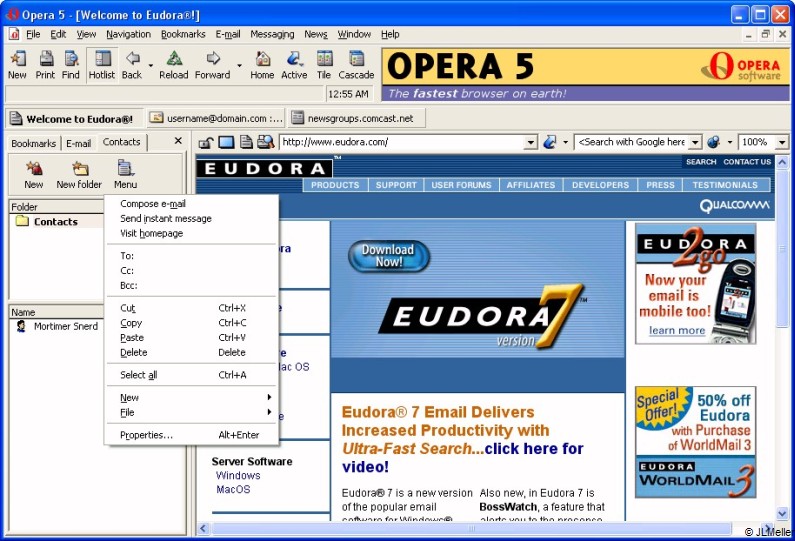Select Delete in the context menu
795x541 pixels.
pos(192,352)
